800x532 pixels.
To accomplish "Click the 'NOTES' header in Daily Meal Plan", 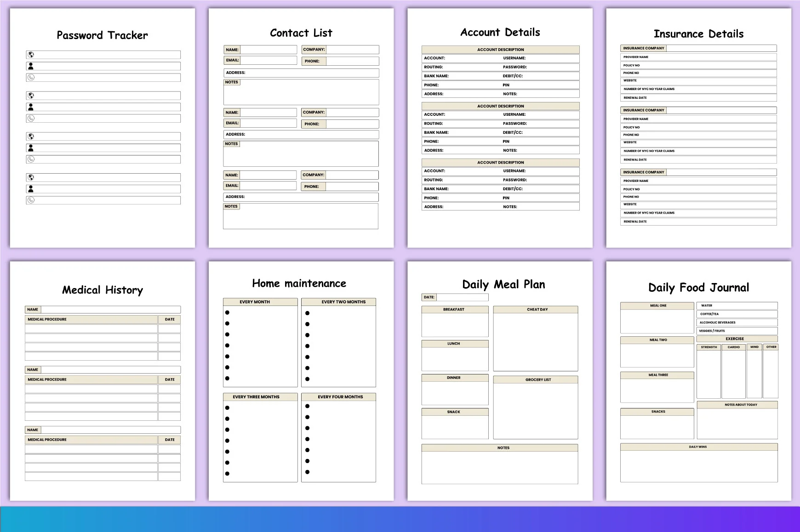I will (500, 448).
